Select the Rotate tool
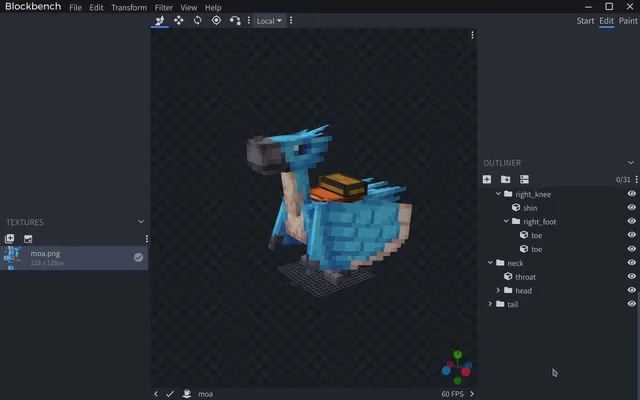This screenshot has height=400, width=640. tap(198, 20)
